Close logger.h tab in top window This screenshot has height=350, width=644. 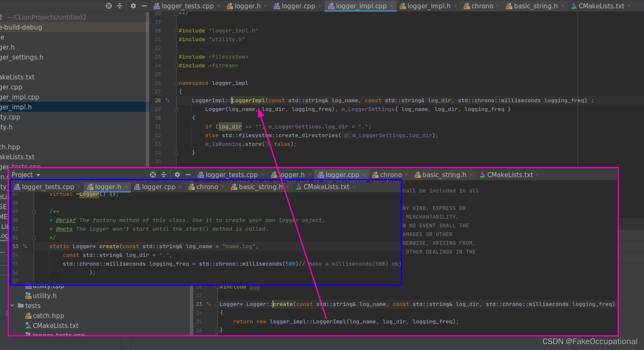pyautogui.click(x=265, y=6)
